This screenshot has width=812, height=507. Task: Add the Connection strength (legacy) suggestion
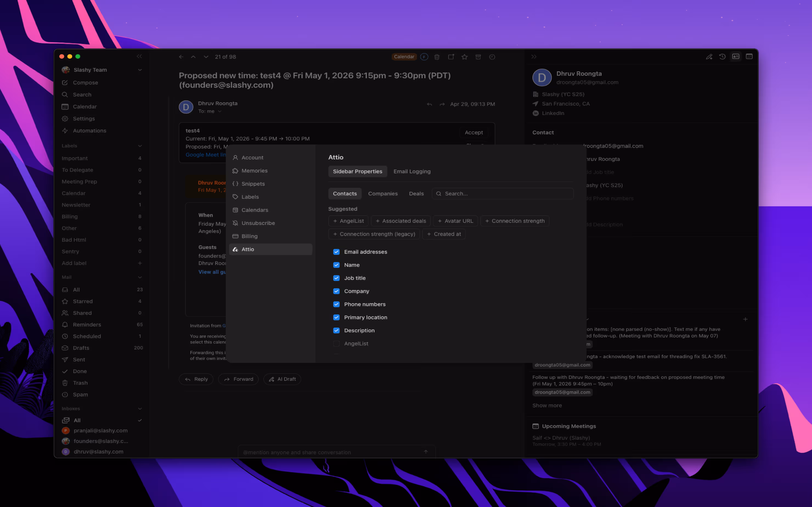click(x=374, y=234)
